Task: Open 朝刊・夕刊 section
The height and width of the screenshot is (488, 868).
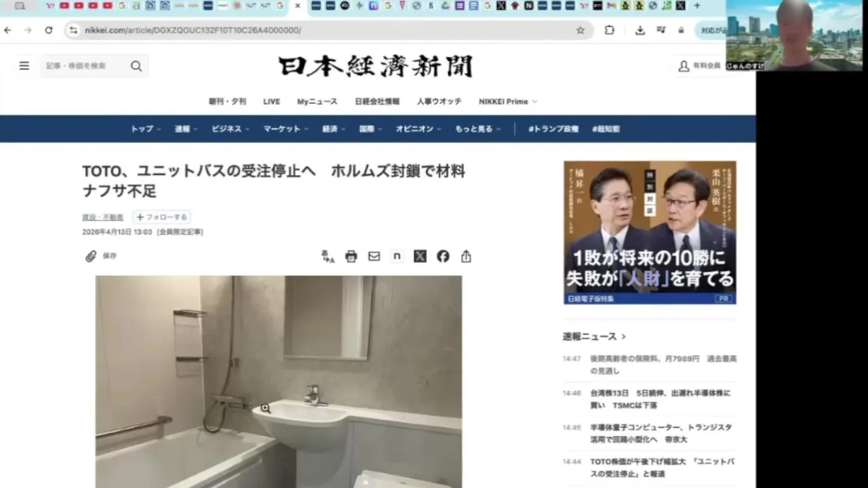Action: click(x=227, y=102)
